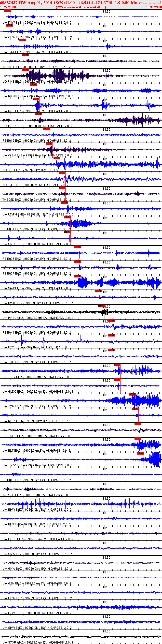
Task: Click the UW.SVOH EHZ station label
Action: [x=38, y=303]
